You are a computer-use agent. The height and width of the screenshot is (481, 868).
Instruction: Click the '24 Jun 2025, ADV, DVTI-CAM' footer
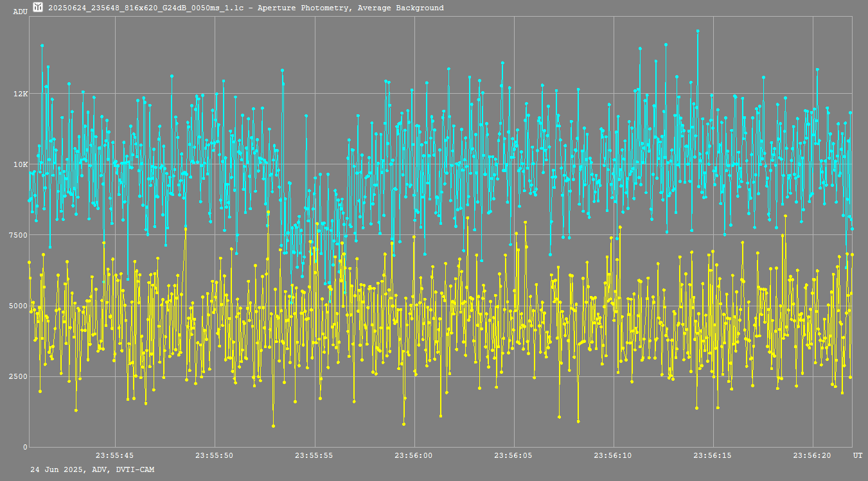click(93, 470)
